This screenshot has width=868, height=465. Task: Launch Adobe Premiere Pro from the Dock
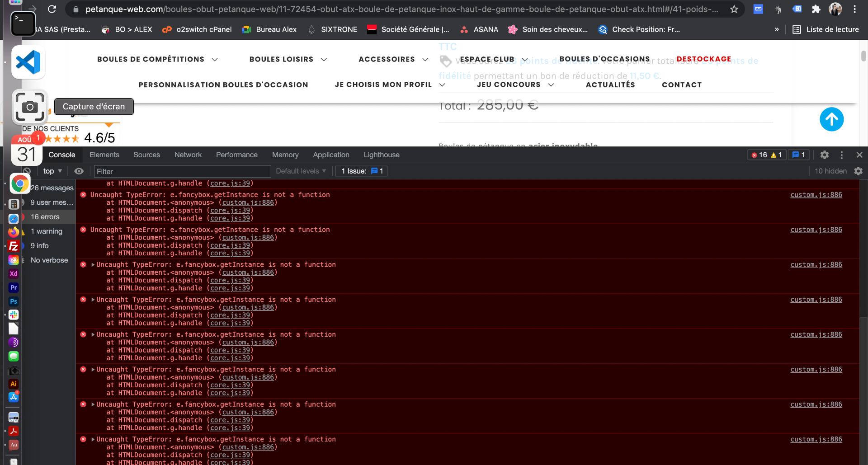14,287
